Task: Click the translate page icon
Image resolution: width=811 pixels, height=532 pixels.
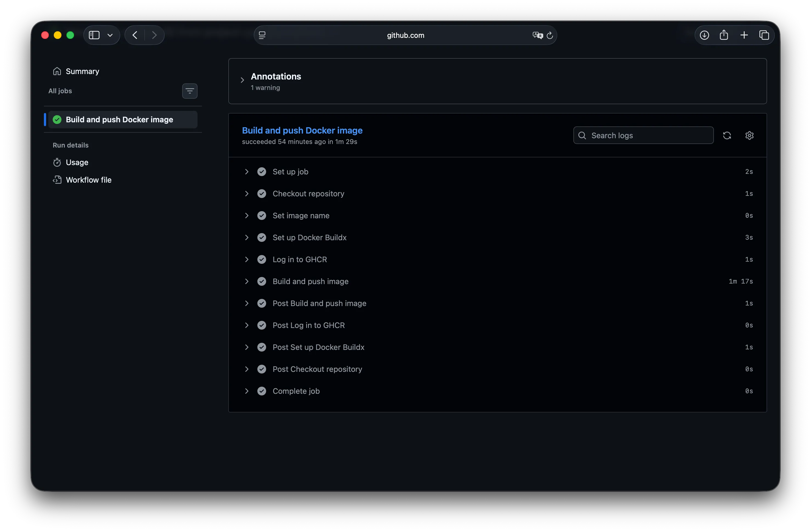Action: click(x=537, y=35)
